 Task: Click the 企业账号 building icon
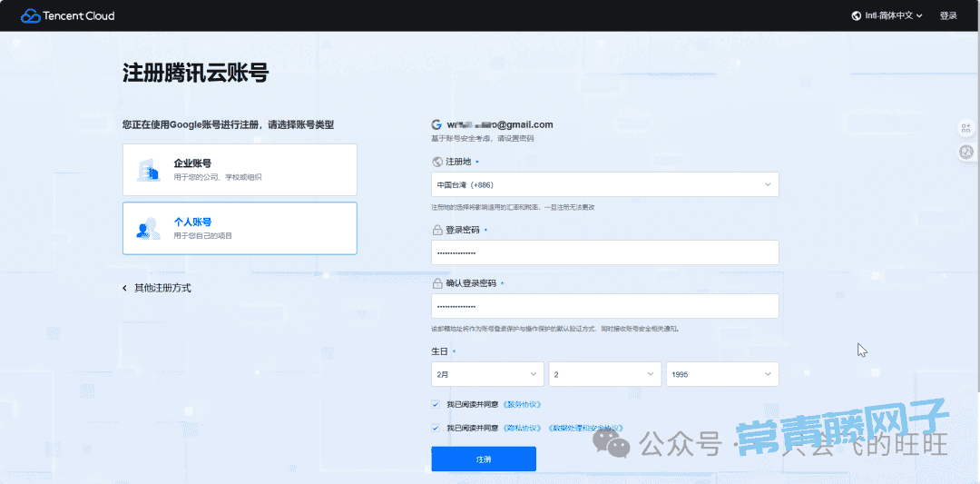click(x=148, y=170)
